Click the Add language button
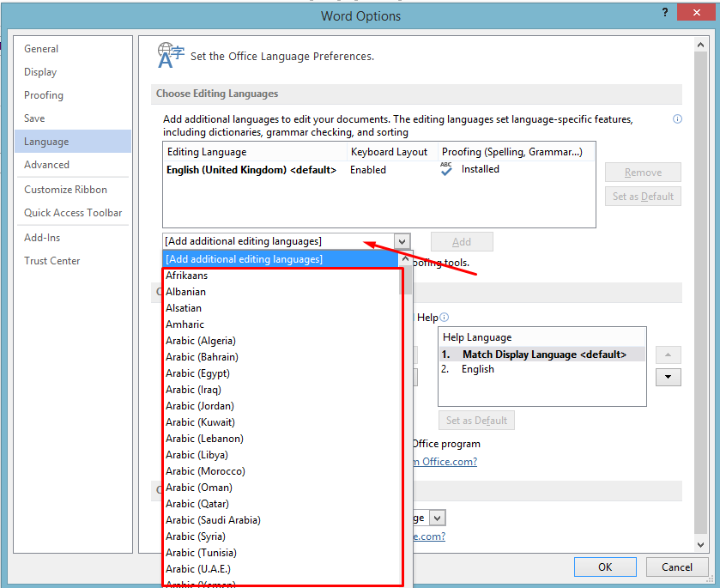Image resolution: width=720 pixels, height=588 pixels. point(462,241)
